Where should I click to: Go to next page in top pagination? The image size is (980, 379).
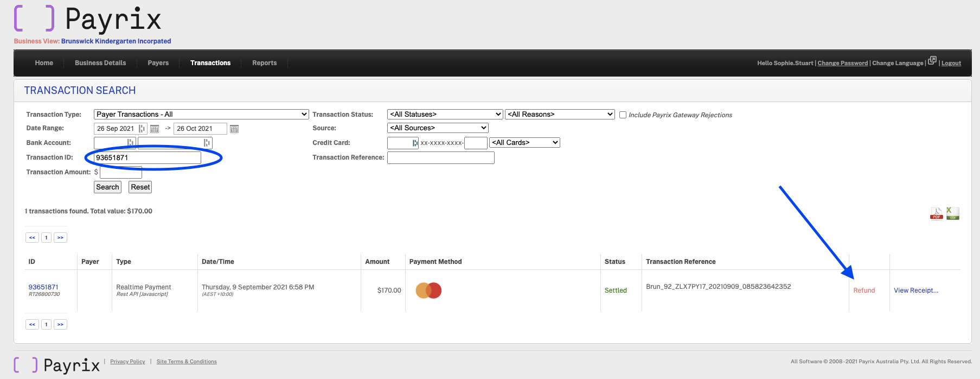(60, 237)
